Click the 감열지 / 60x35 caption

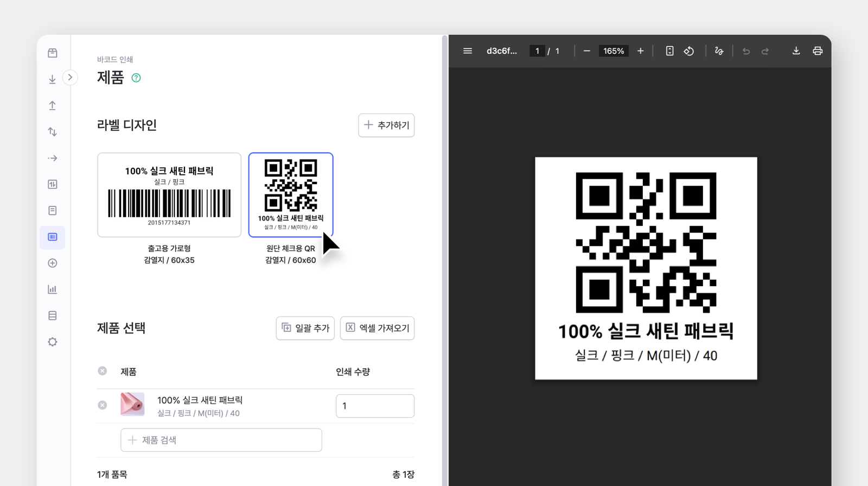169,260
